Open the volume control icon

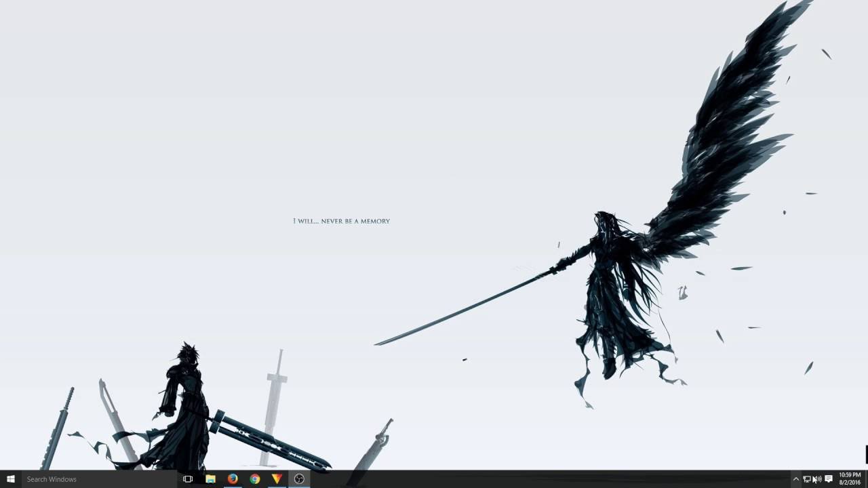click(817, 479)
